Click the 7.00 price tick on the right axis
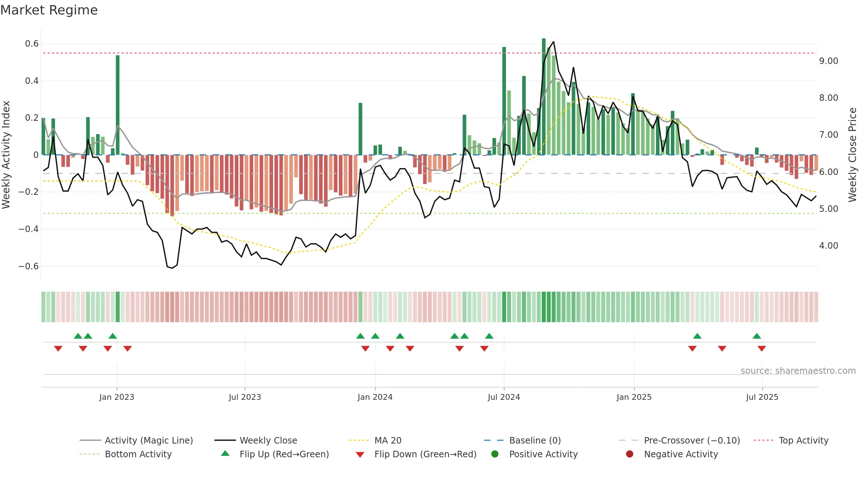Image resolution: width=868 pixels, height=488 pixels. click(x=829, y=134)
